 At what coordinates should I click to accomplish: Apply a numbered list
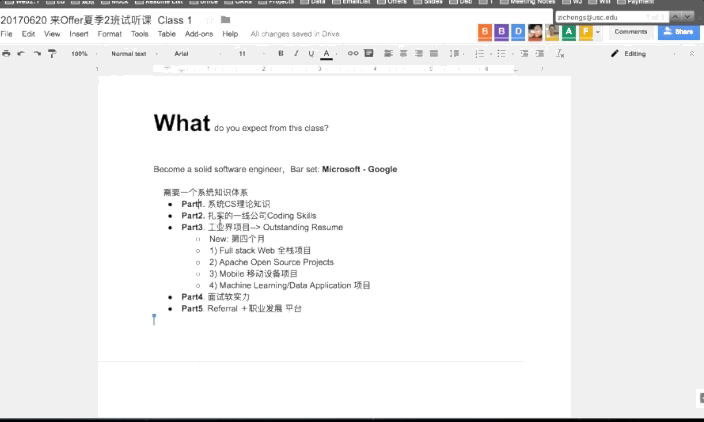click(480, 53)
